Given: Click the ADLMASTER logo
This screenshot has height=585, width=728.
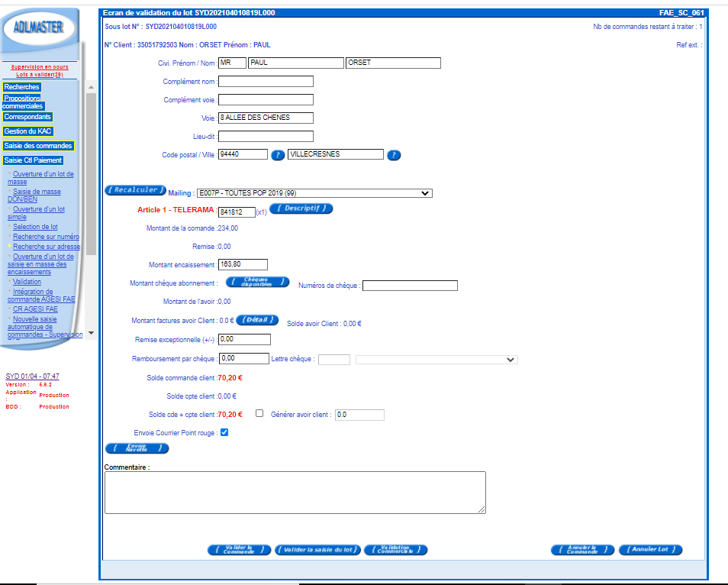Looking at the screenshot, I should click(39, 28).
